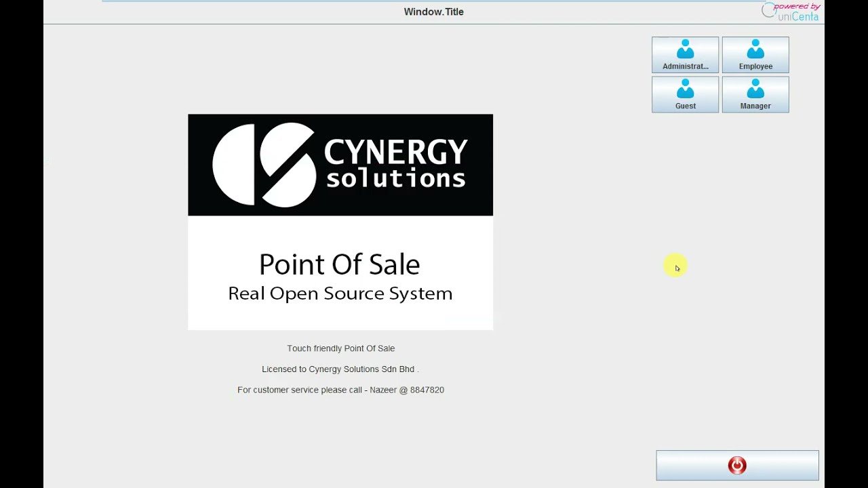The width and height of the screenshot is (868, 488).
Task: Click 'Real Open Source System' text
Action: tap(340, 293)
